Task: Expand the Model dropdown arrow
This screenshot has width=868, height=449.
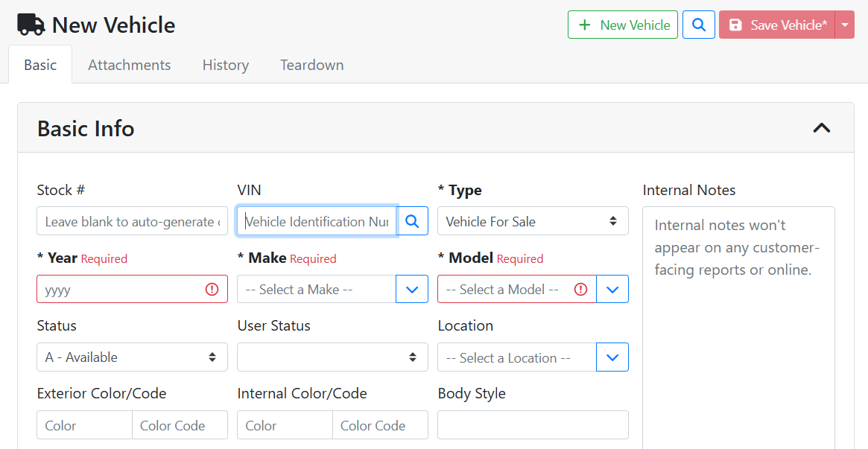Action: 612,290
